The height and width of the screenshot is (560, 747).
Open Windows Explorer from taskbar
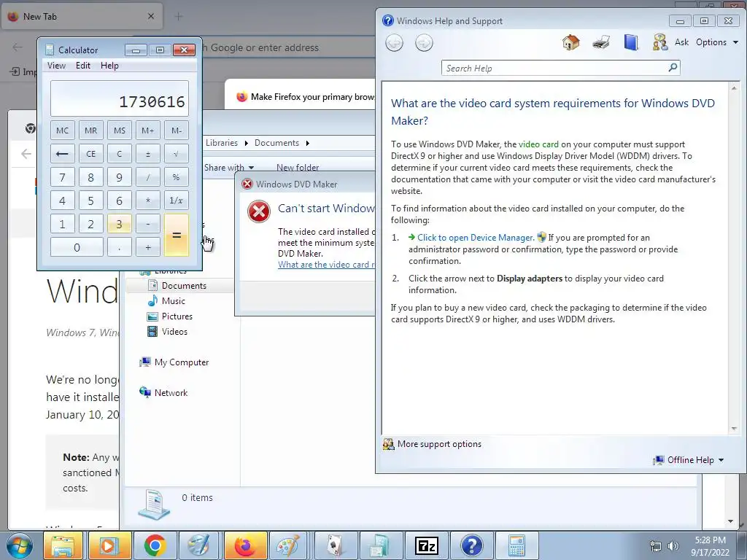(x=63, y=545)
